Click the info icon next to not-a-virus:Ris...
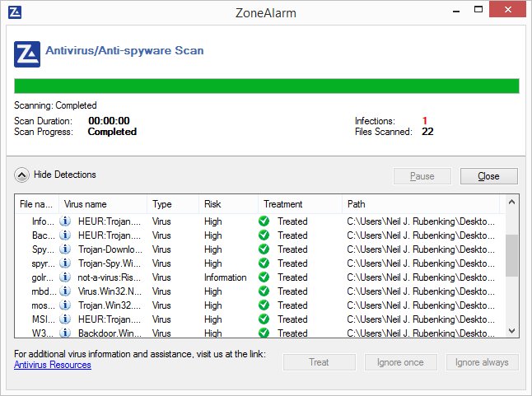This screenshot has height=396, width=532. pos(65,277)
